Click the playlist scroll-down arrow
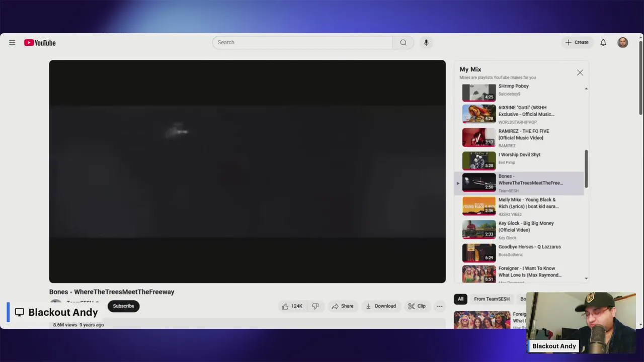Image resolution: width=644 pixels, height=362 pixels. pos(586,279)
